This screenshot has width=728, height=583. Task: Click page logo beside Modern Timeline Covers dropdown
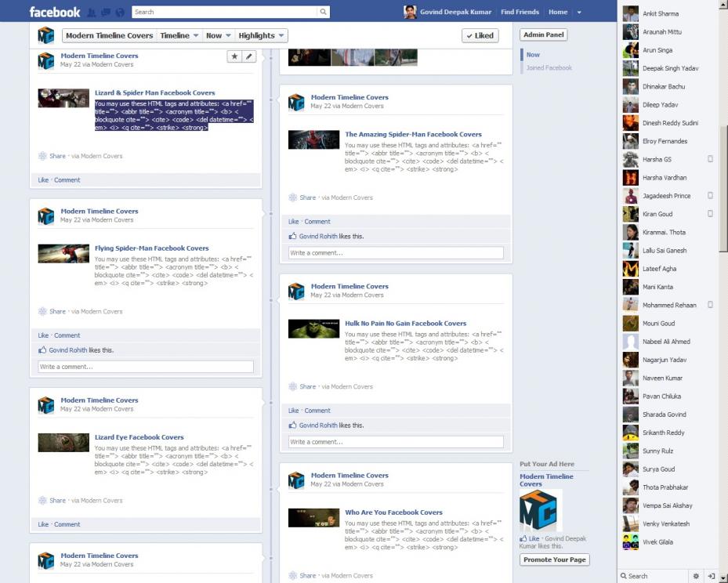coord(46,35)
